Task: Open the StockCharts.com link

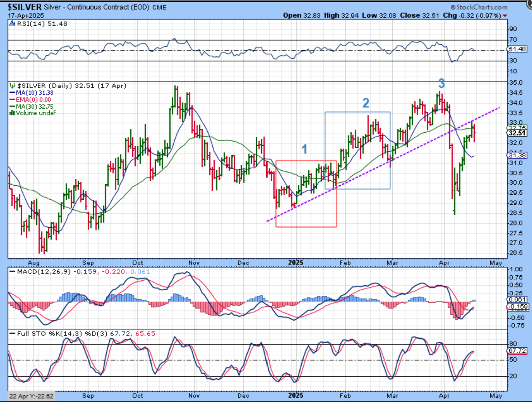Action: pos(479,7)
